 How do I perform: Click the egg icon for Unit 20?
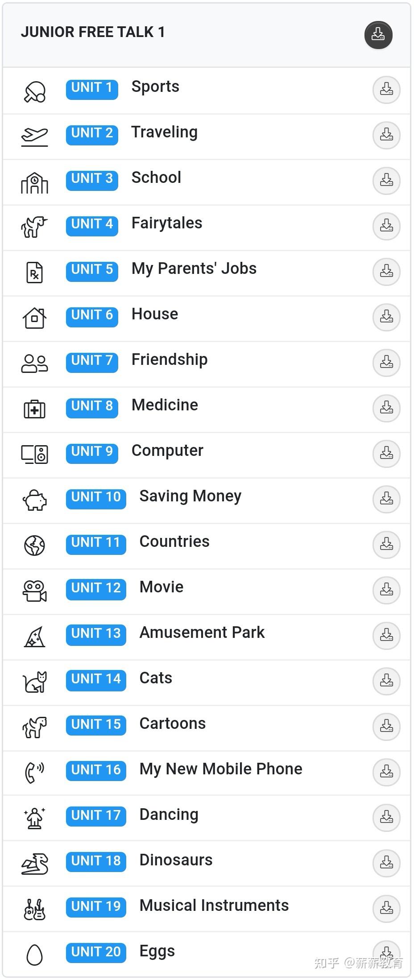coord(35,955)
